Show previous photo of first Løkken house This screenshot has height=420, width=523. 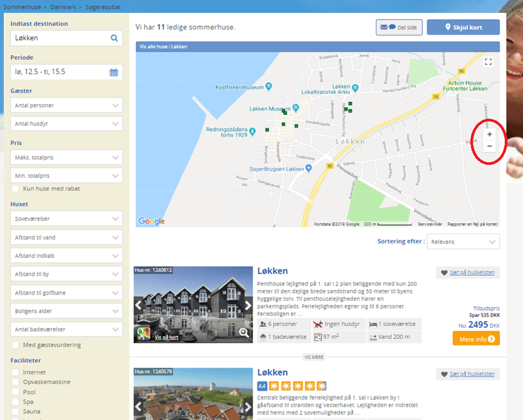[x=139, y=305]
